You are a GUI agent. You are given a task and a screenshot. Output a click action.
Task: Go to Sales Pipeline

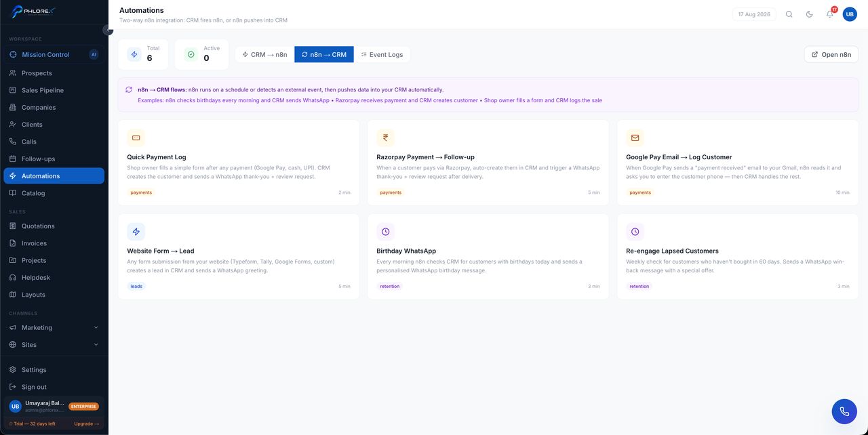54,90
